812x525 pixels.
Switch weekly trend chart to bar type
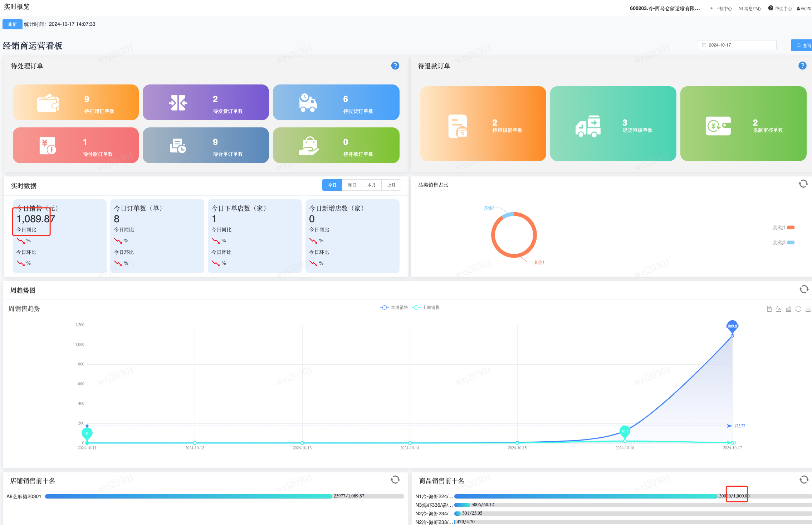point(788,309)
